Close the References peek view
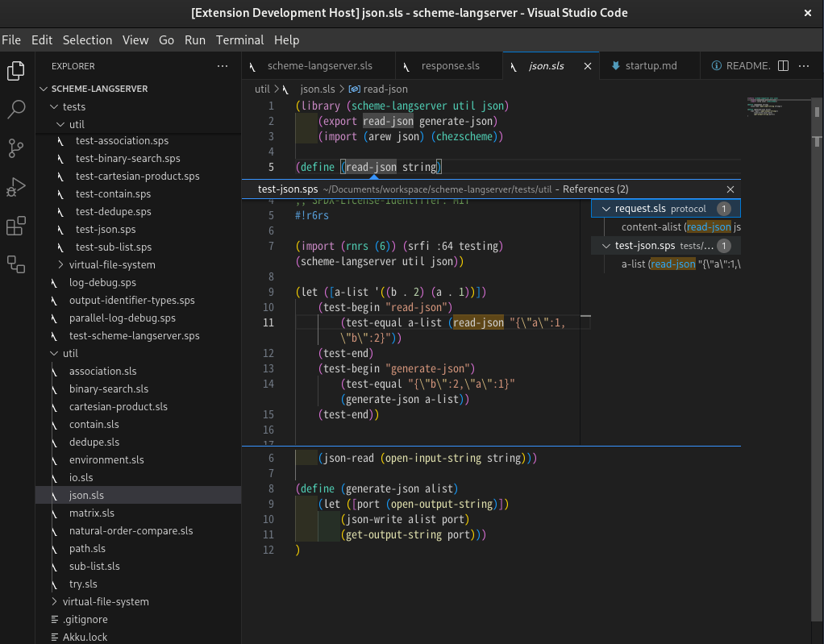The image size is (824, 644). tap(730, 189)
